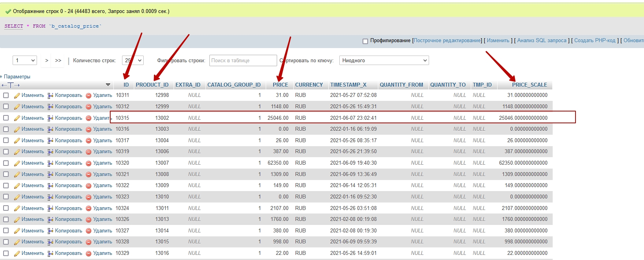Open the page number dropdown
The height and width of the screenshot is (260, 644).
click(25, 60)
